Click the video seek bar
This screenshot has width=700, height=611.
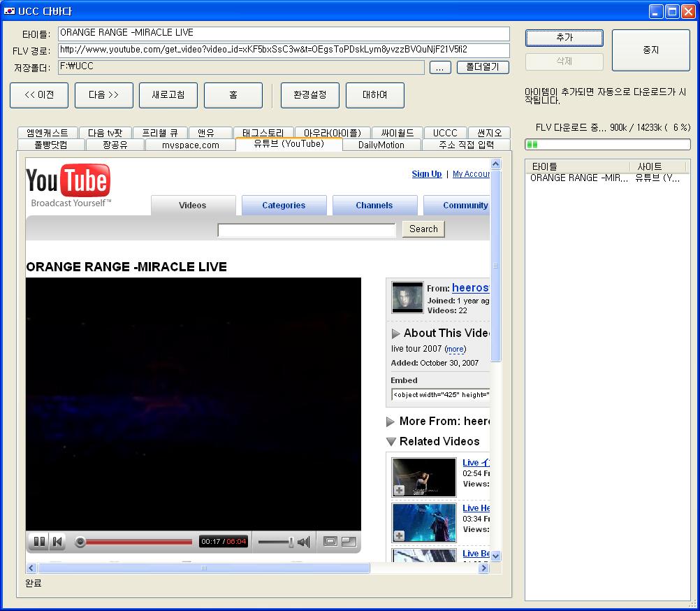[x=134, y=542]
